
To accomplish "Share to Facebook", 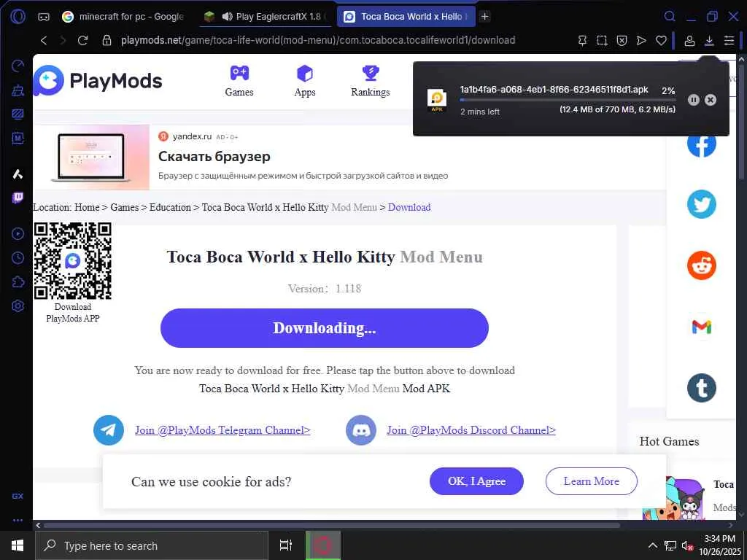I will coord(701,144).
